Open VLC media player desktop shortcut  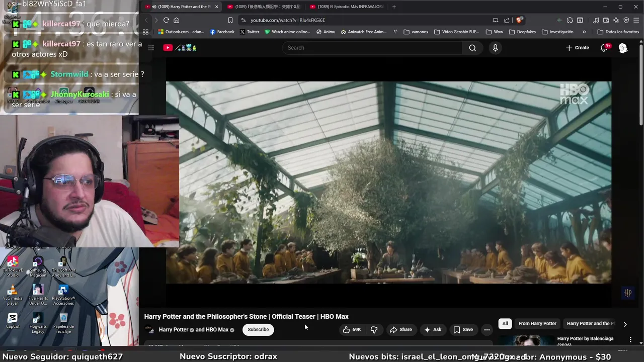(x=13, y=295)
